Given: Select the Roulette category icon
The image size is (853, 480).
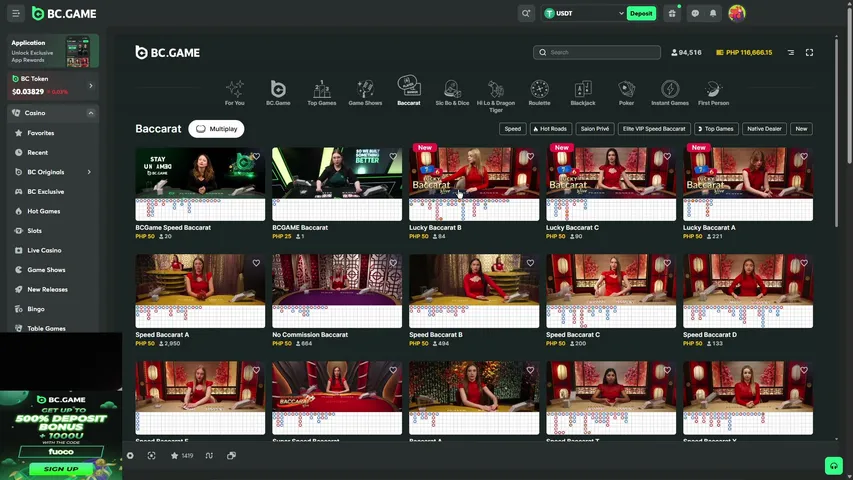Looking at the screenshot, I should click(x=539, y=93).
